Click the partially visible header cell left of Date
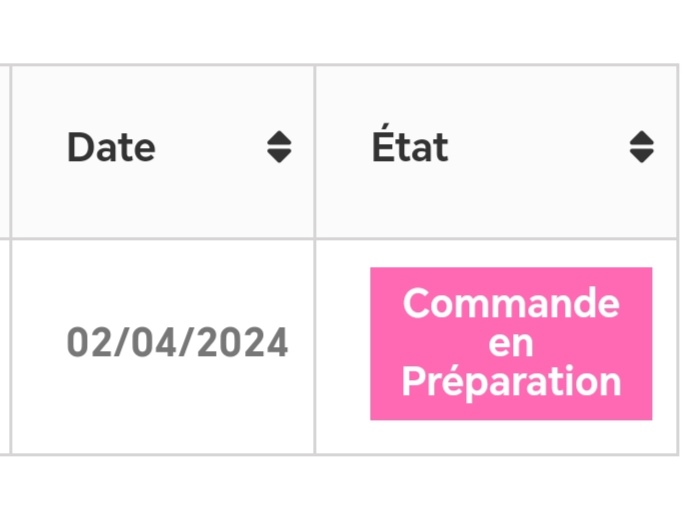Screen dimensions: 699x516 4,152
